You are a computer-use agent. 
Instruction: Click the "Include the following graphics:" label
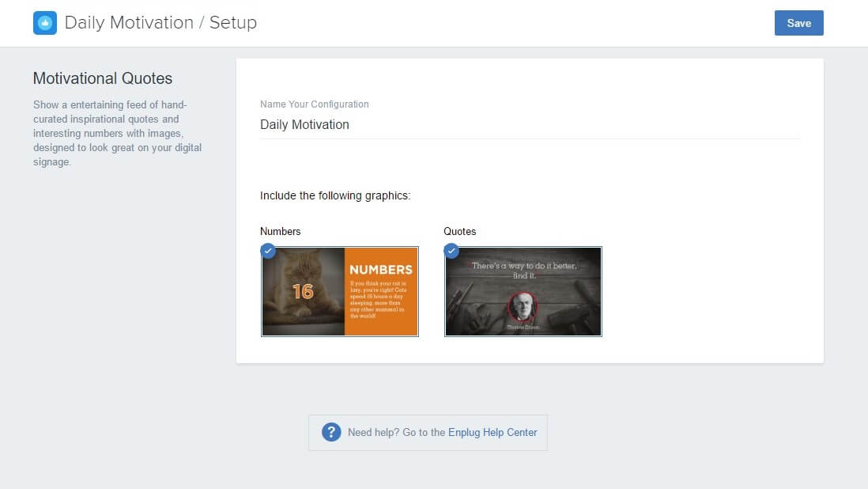(335, 195)
